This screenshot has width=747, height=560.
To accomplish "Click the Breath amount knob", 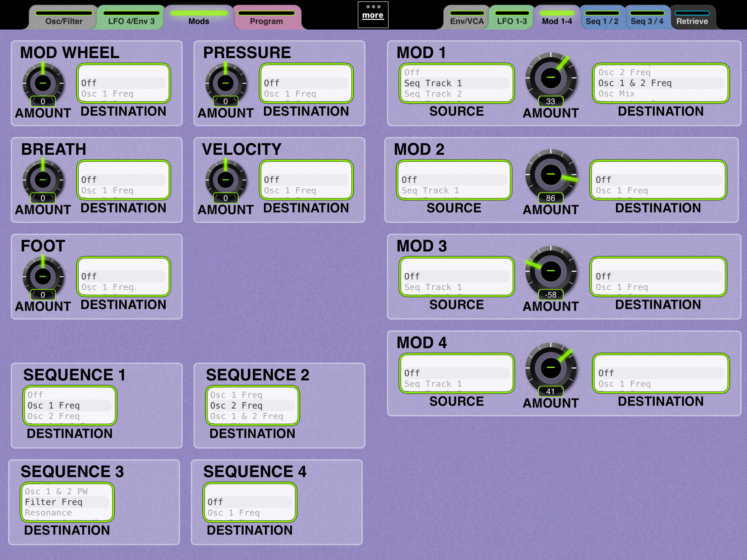I will 43,180.
